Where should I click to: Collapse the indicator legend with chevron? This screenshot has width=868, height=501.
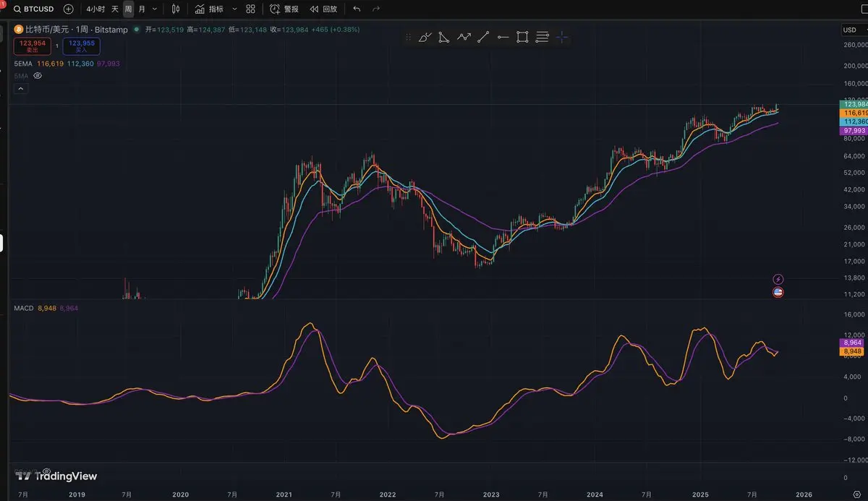(20, 89)
